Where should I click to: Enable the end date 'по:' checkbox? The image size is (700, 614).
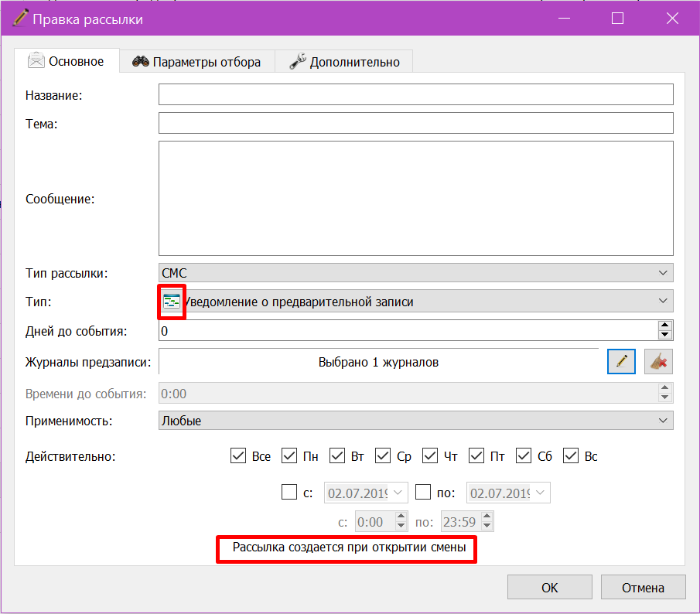(423, 492)
